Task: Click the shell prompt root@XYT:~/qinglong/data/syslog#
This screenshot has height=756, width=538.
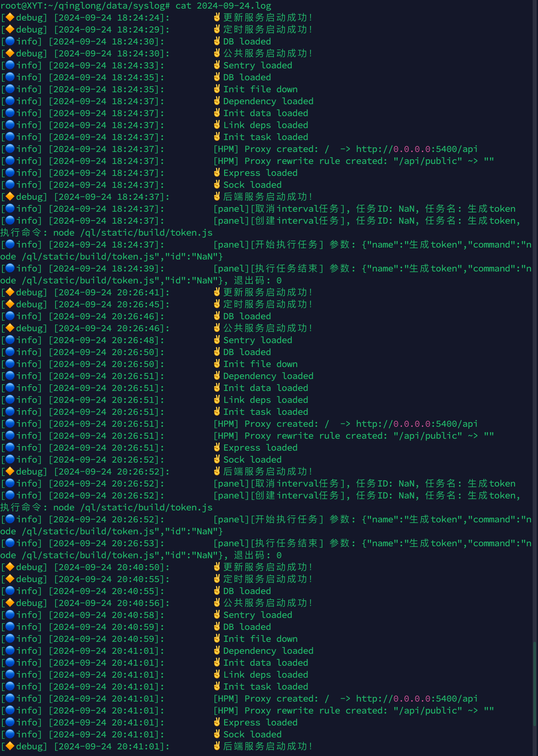Action: pyautogui.click(x=85, y=6)
